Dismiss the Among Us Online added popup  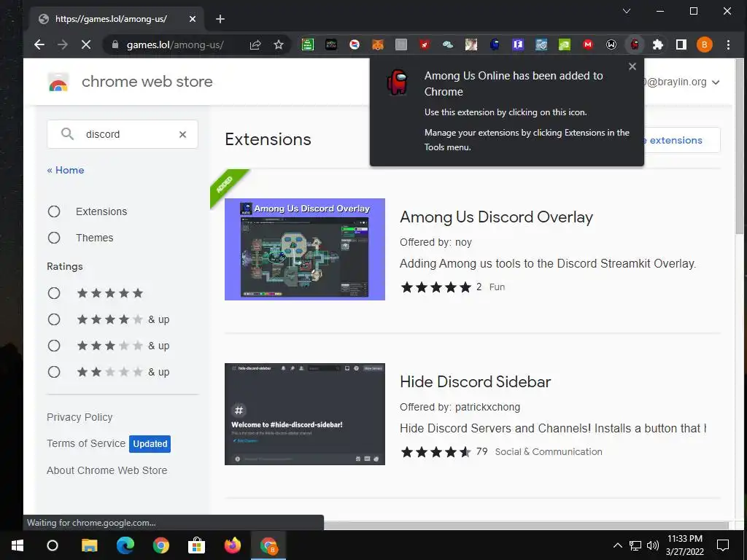click(x=632, y=66)
